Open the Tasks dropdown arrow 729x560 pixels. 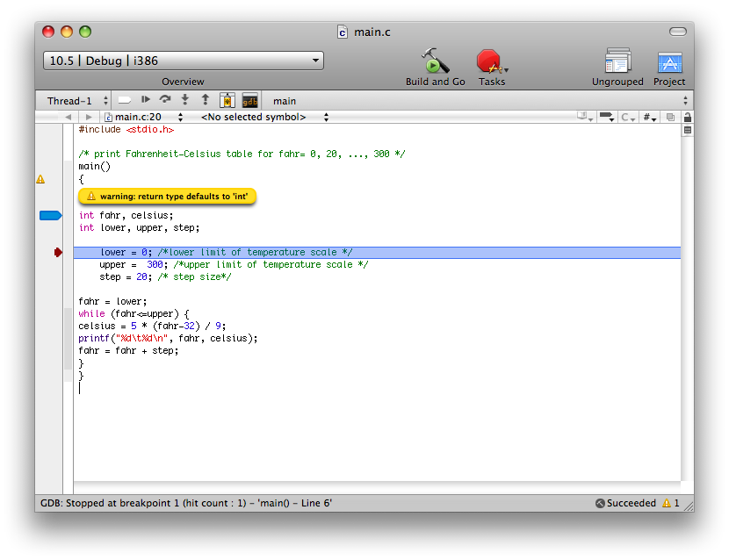click(506, 70)
